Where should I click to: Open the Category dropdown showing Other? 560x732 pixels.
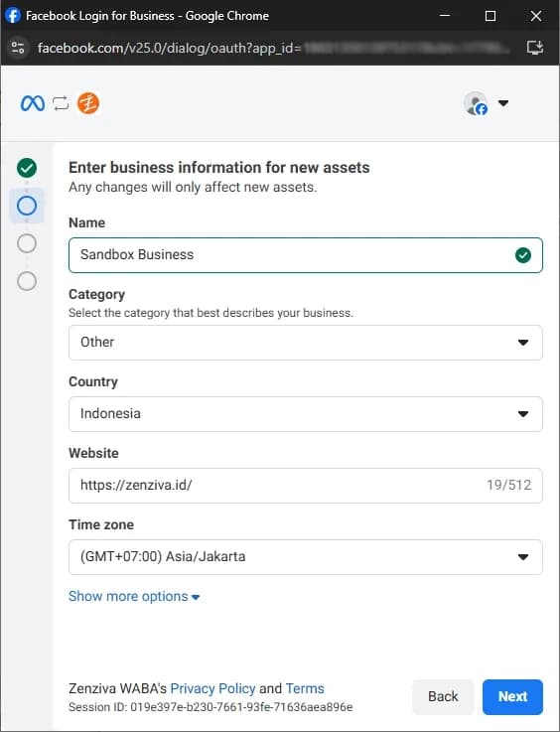coord(306,343)
